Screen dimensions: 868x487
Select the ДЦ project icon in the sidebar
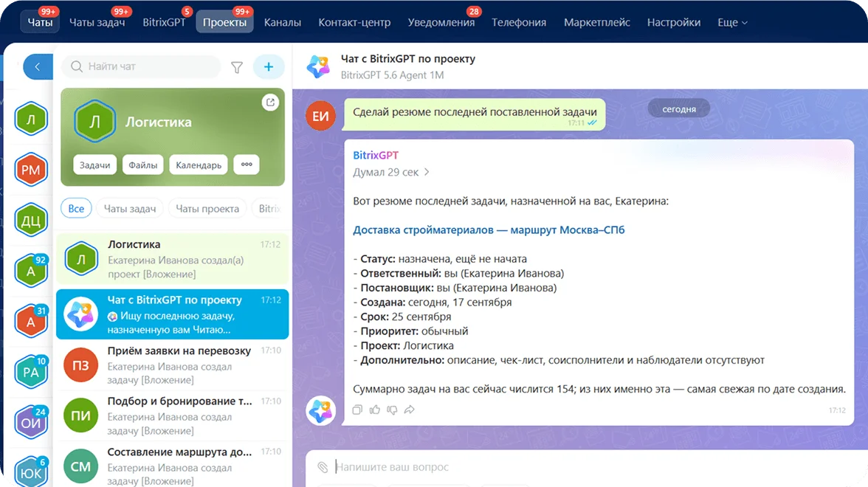click(31, 220)
